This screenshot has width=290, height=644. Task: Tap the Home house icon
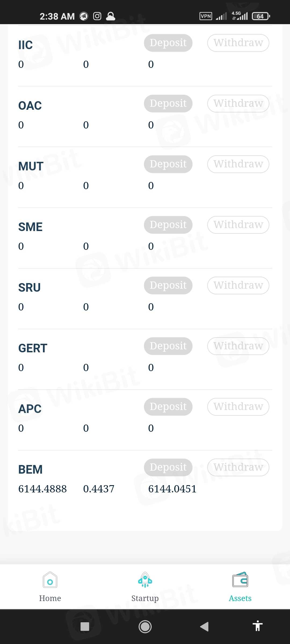point(50,580)
